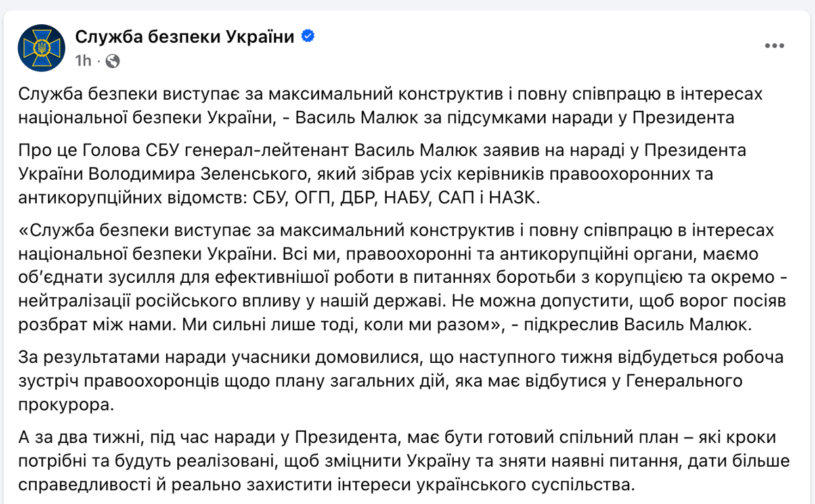Click the word "прокурора" ending fourth paragraph
The image size is (815, 504).
click(66, 405)
